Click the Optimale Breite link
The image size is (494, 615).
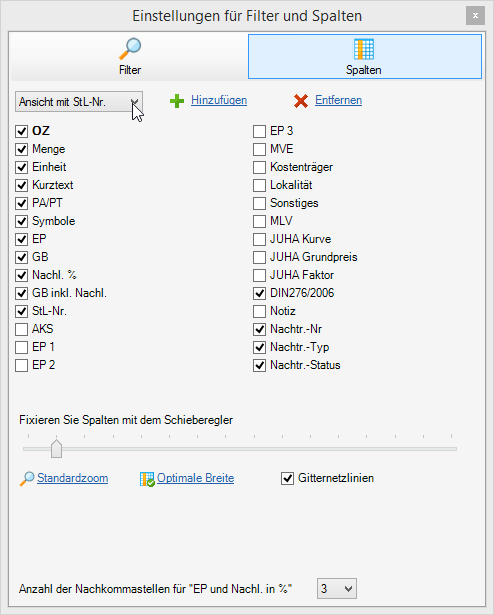(x=195, y=478)
